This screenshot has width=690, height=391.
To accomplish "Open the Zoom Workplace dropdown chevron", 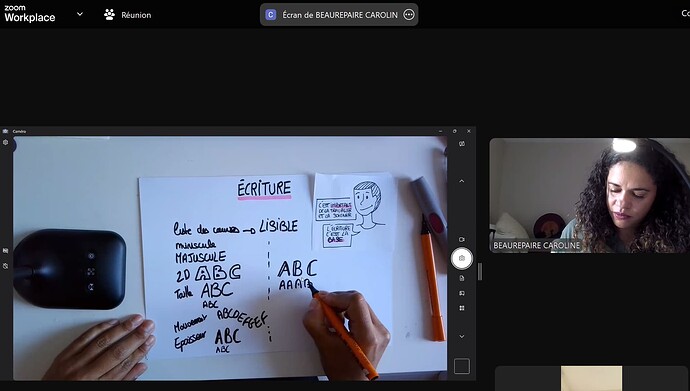I will (80, 14).
